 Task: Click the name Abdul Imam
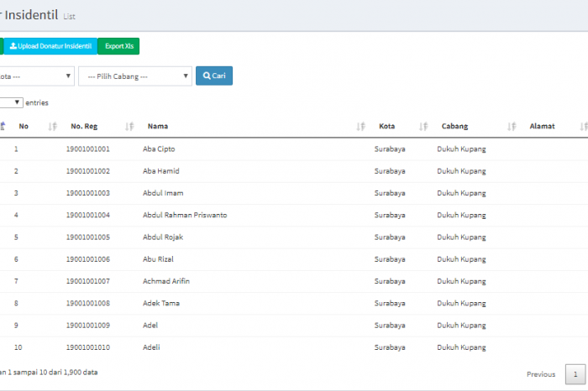[x=163, y=193]
